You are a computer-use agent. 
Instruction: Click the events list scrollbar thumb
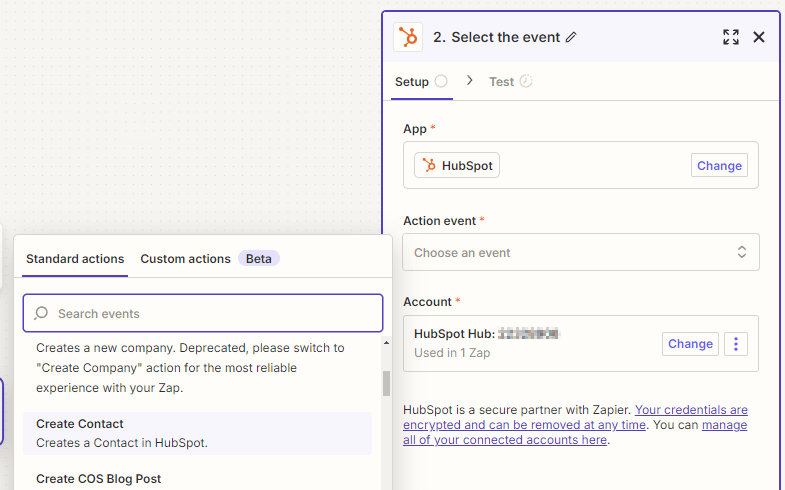pyautogui.click(x=386, y=383)
